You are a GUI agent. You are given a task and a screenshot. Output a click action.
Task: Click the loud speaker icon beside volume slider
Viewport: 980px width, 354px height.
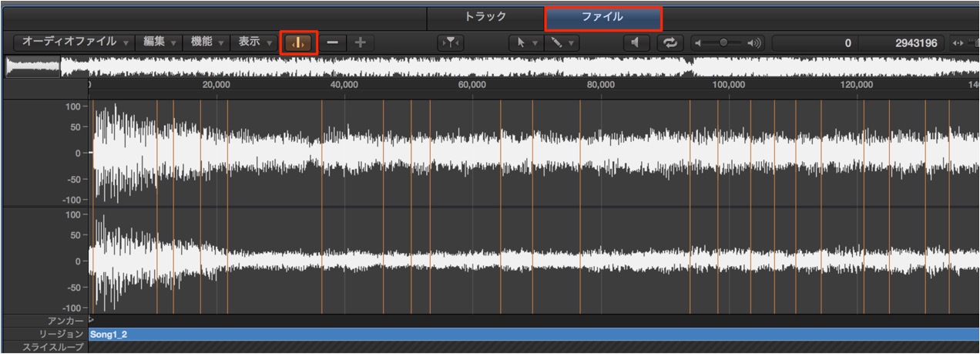click(753, 43)
